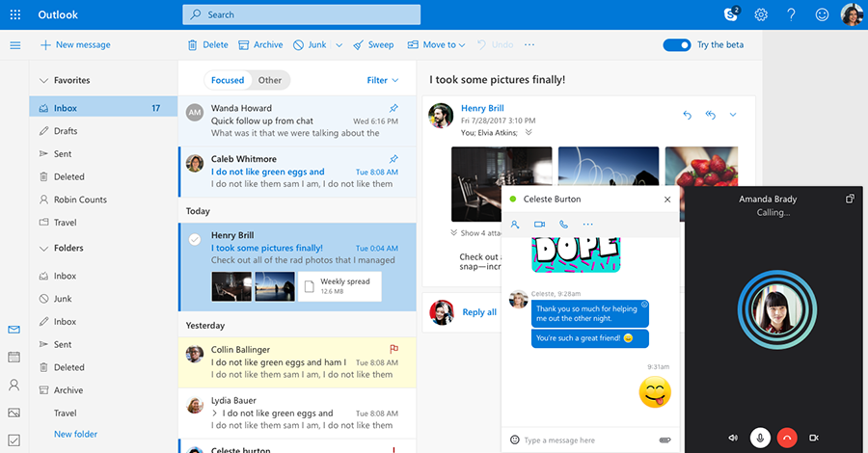Mute the microphone in the call

point(760,438)
